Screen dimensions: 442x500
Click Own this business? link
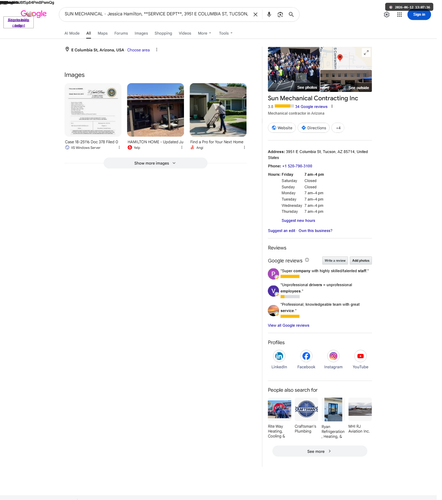coord(315,231)
